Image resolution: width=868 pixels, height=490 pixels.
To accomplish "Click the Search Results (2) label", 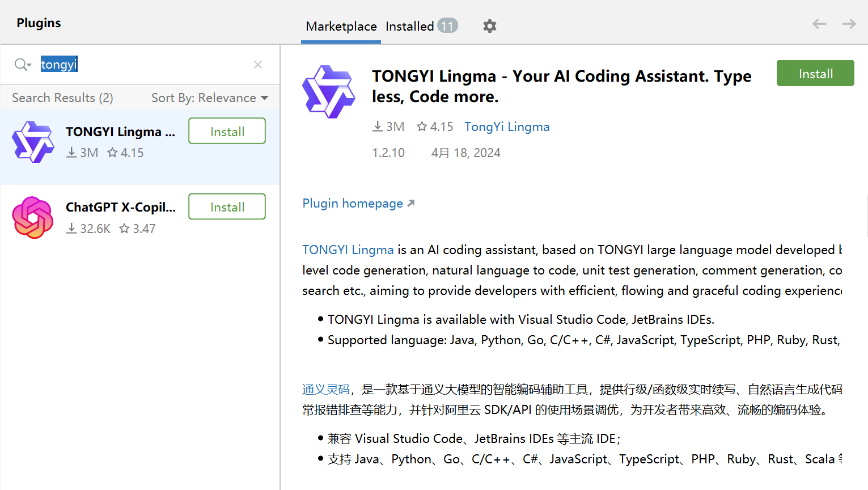I will coord(62,98).
